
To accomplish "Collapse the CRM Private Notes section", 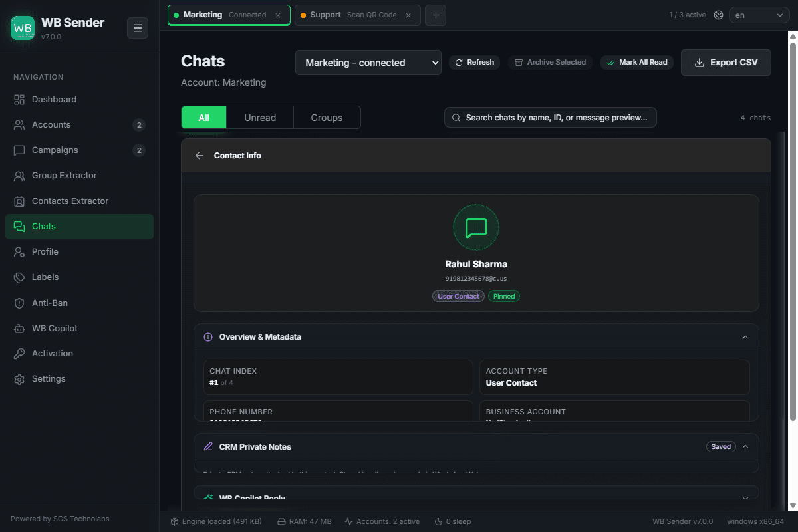I will [x=745, y=447].
